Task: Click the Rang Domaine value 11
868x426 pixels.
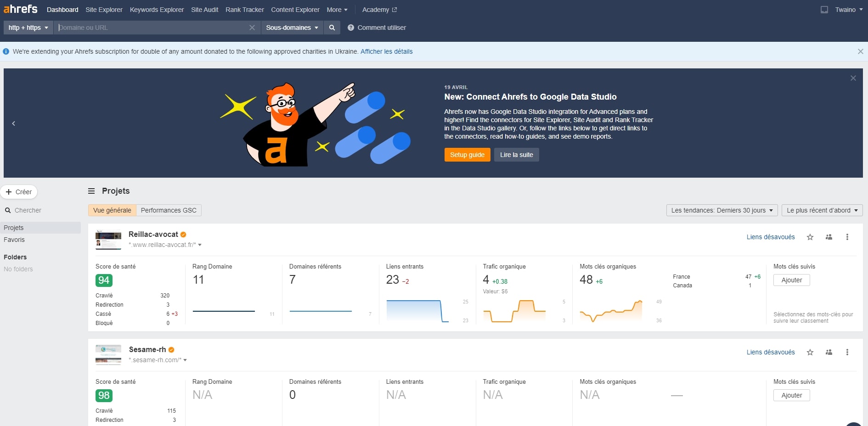Action: pyautogui.click(x=198, y=280)
